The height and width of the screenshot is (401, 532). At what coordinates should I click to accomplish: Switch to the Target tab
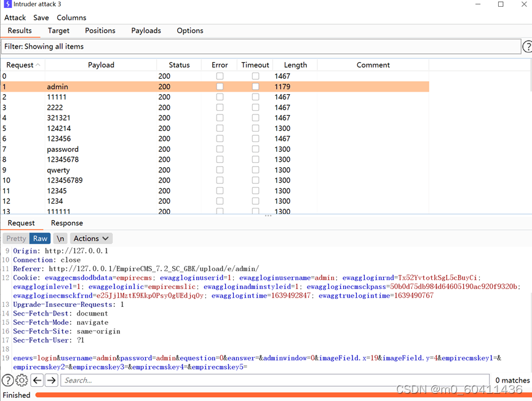click(58, 31)
